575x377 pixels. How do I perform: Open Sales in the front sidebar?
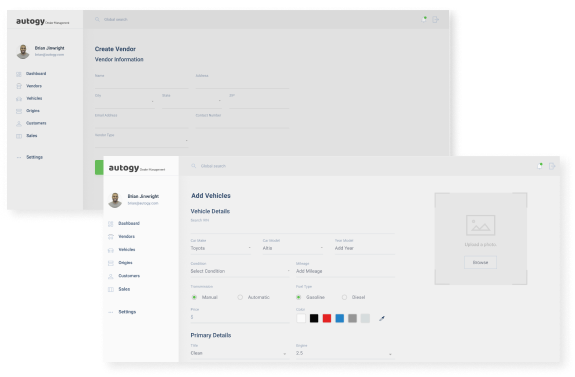[x=124, y=289]
